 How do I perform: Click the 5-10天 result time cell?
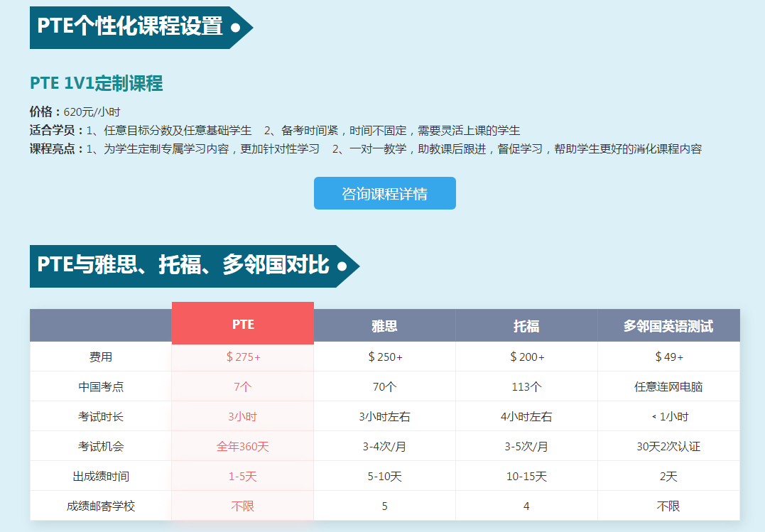tap(385, 476)
